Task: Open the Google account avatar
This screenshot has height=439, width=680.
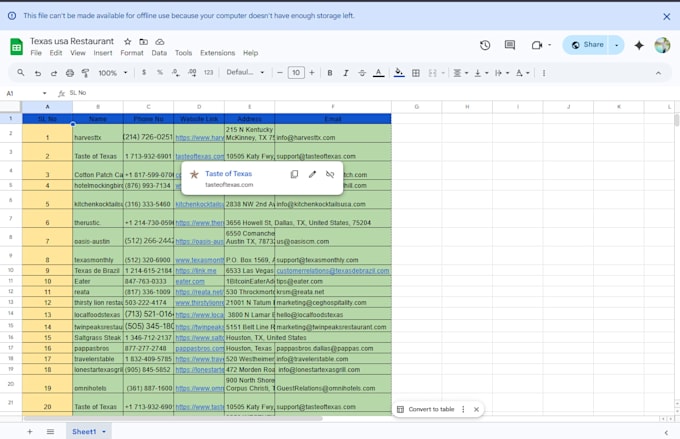Action: click(x=662, y=45)
